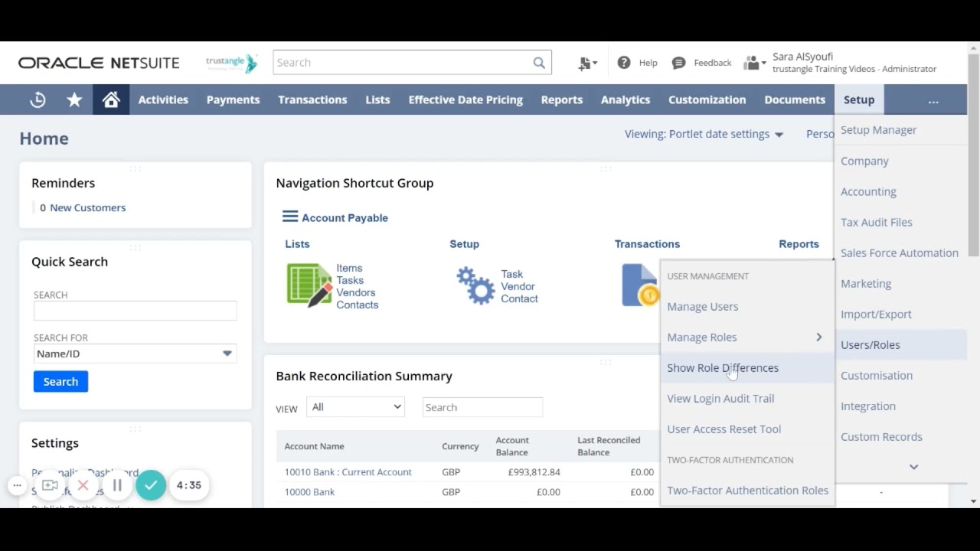The image size is (980, 551).
Task: Open the Feedback speech-bubble icon
Action: click(x=678, y=63)
